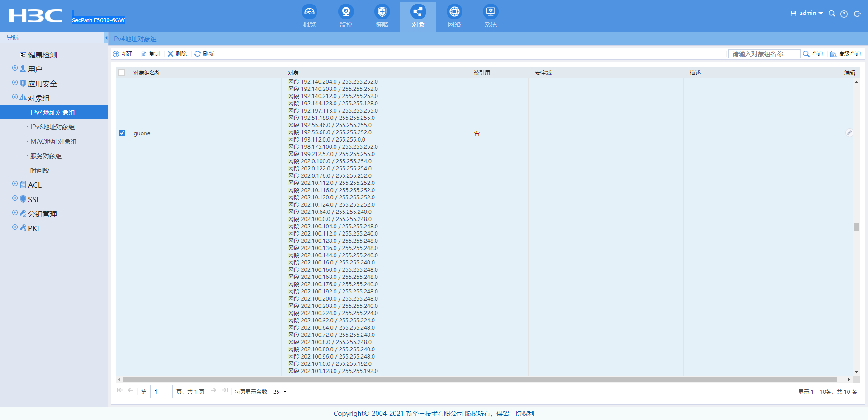Click segment 193.112.0.0 / 255.255.0.0
Screen dimensions: 868x420
327,140
